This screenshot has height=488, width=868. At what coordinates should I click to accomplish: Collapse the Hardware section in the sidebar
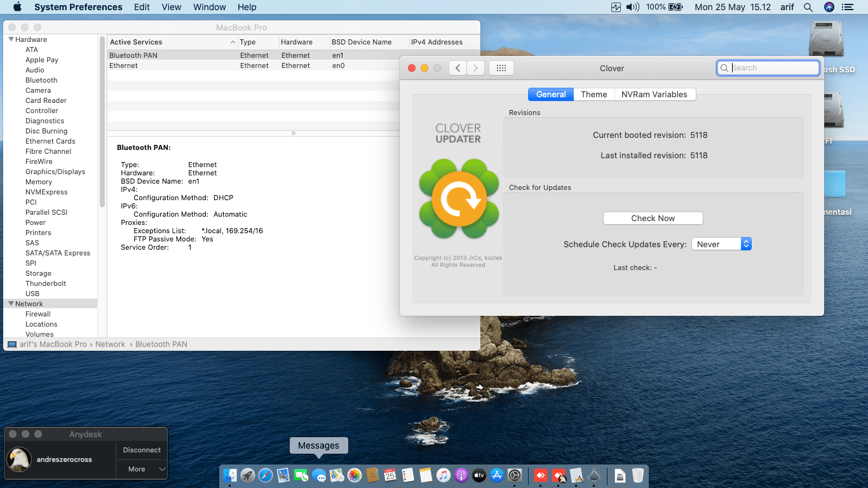[x=11, y=39]
